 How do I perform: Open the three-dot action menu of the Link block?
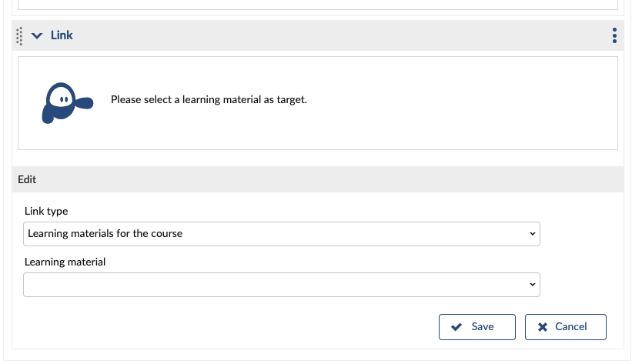(614, 35)
